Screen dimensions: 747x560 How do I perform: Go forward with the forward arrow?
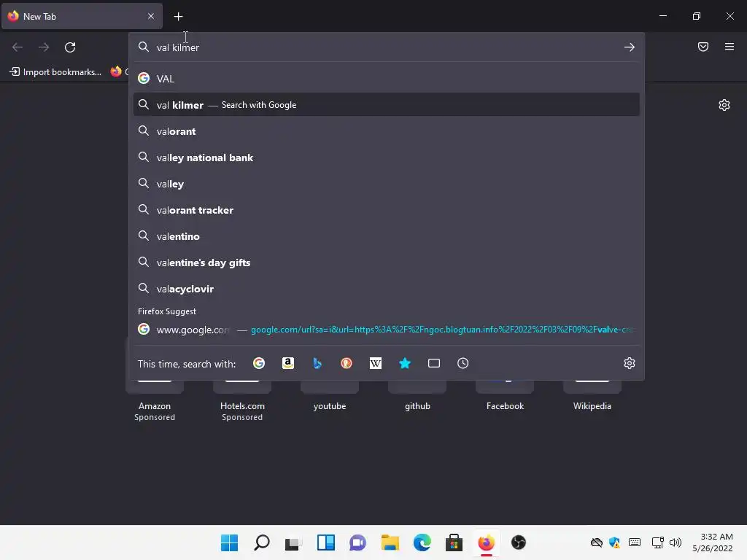(44, 47)
